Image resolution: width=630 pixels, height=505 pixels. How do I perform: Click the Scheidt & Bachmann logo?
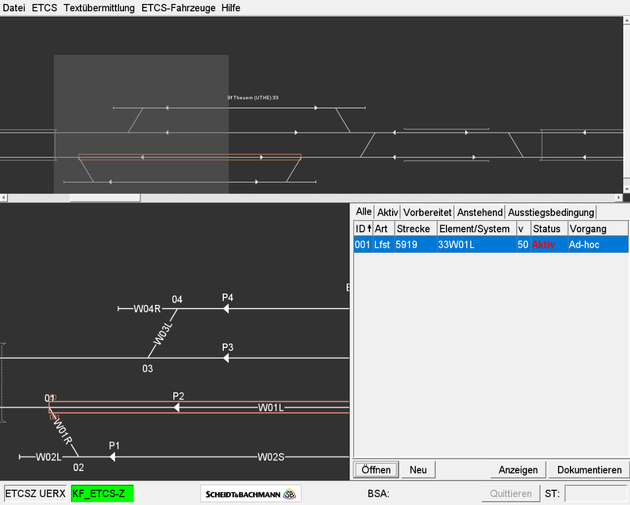point(250,494)
